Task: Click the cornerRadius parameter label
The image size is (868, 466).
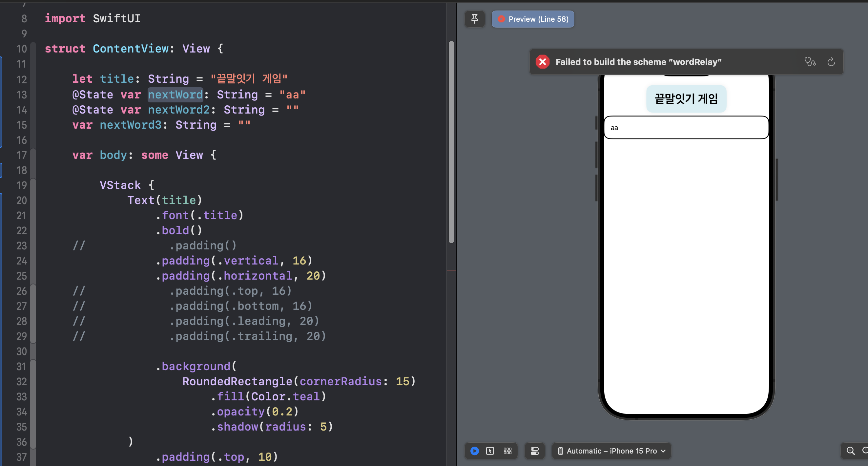Action: (341, 382)
